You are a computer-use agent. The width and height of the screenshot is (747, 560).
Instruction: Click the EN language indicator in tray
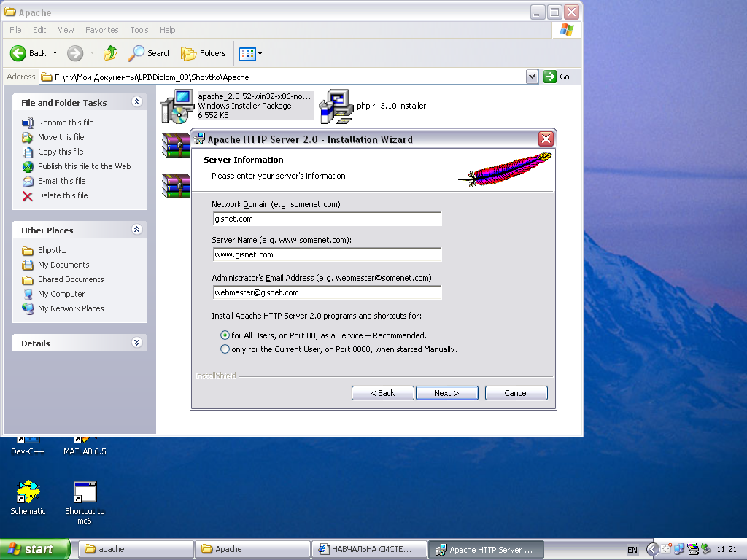pos(632,550)
